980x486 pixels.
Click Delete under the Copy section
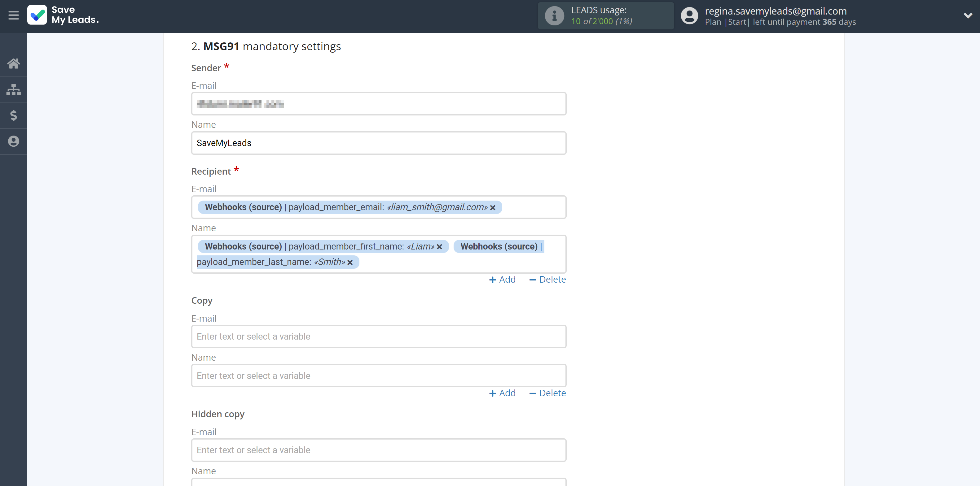click(547, 393)
